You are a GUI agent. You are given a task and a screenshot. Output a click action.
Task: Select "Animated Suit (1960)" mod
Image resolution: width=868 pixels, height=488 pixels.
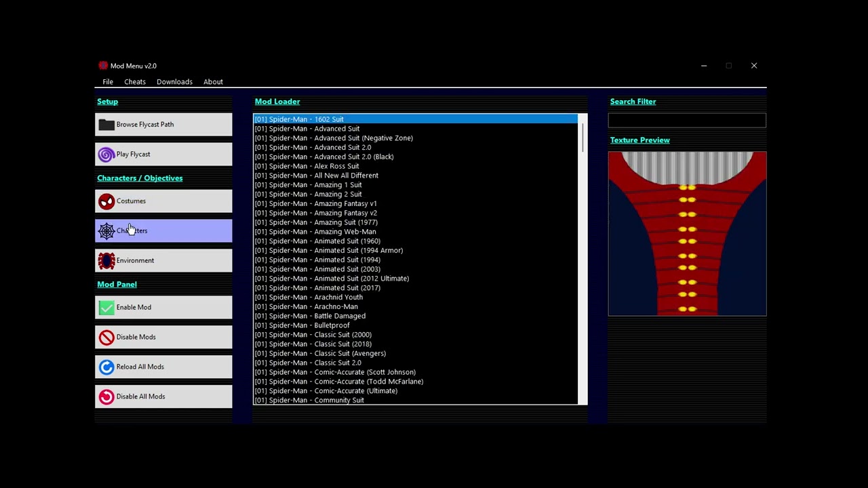coord(416,241)
